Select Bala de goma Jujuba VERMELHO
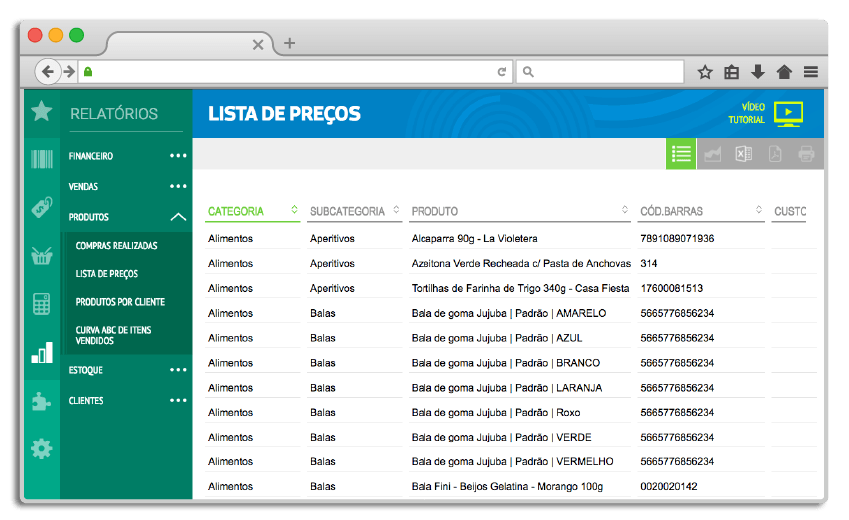Image resolution: width=849 pixels, height=520 pixels. click(512, 462)
